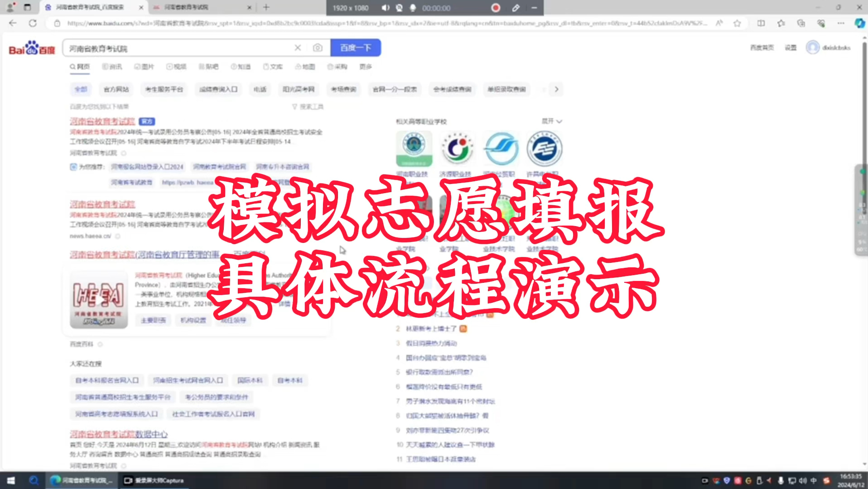Open Edge settings and more menu
The width and height of the screenshot is (868, 489).
tap(841, 23)
